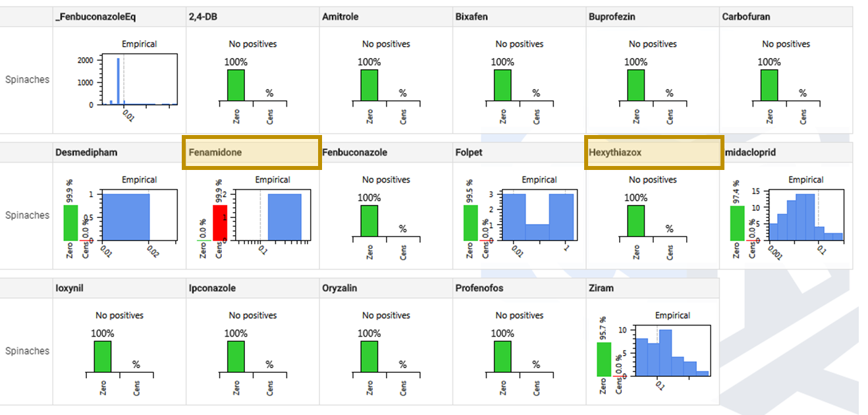868x415 pixels.
Task: Open the Imidacloprid empirical distribution histogram
Action: tap(805, 216)
